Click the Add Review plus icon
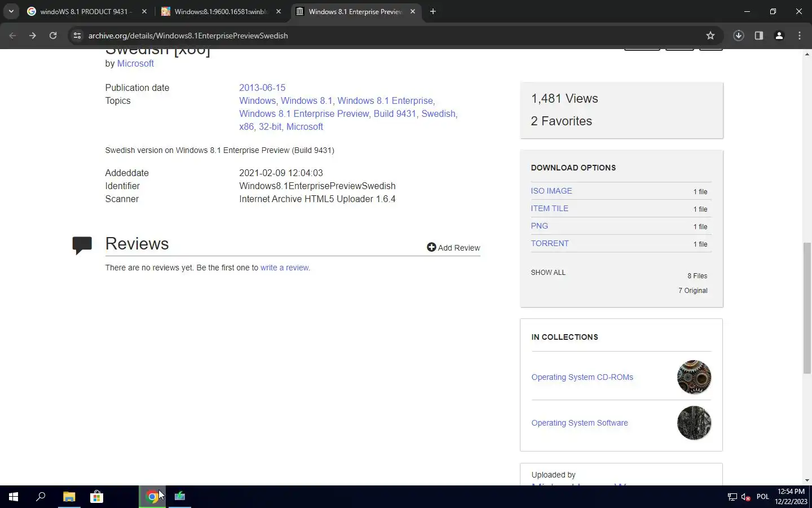The height and width of the screenshot is (508, 812). tap(431, 247)
